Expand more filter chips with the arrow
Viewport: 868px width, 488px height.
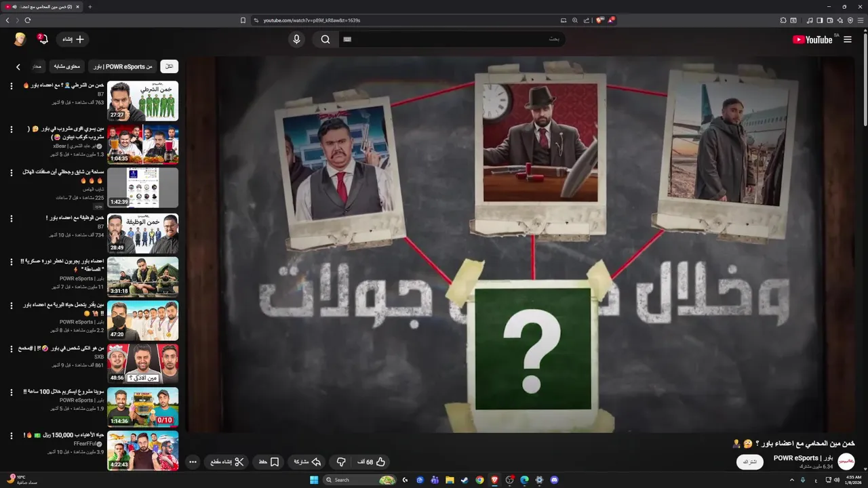(x=18, y=66)
